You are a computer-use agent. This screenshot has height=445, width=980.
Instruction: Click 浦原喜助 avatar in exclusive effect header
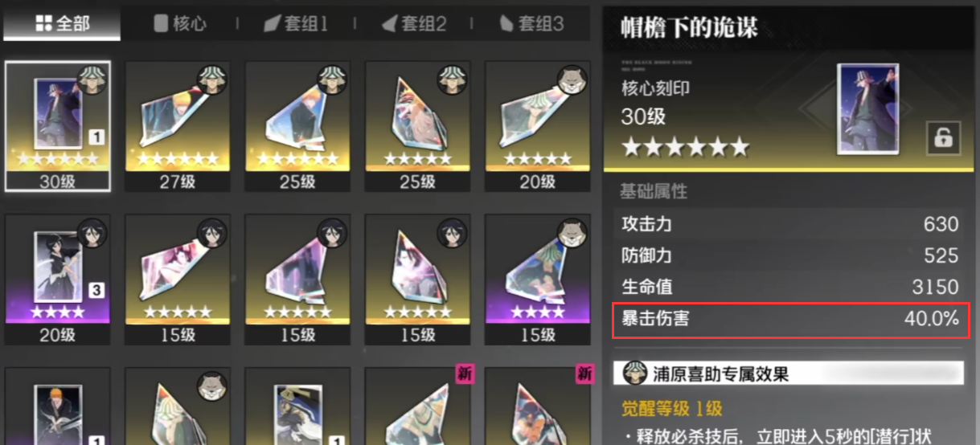[635, 374]
